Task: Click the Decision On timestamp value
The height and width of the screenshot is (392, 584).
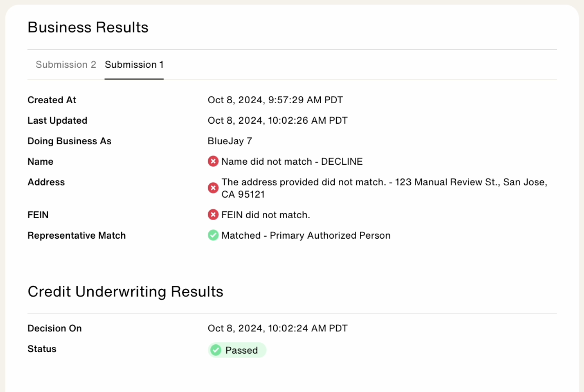Action: pyautogui.click(x=277, y=328)
